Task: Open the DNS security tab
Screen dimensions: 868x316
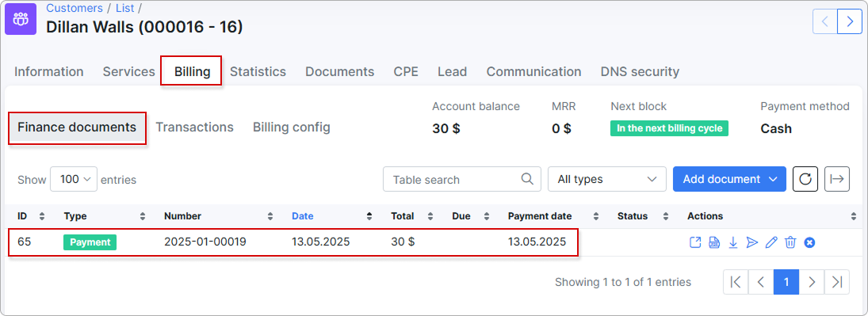Action: 640,71
